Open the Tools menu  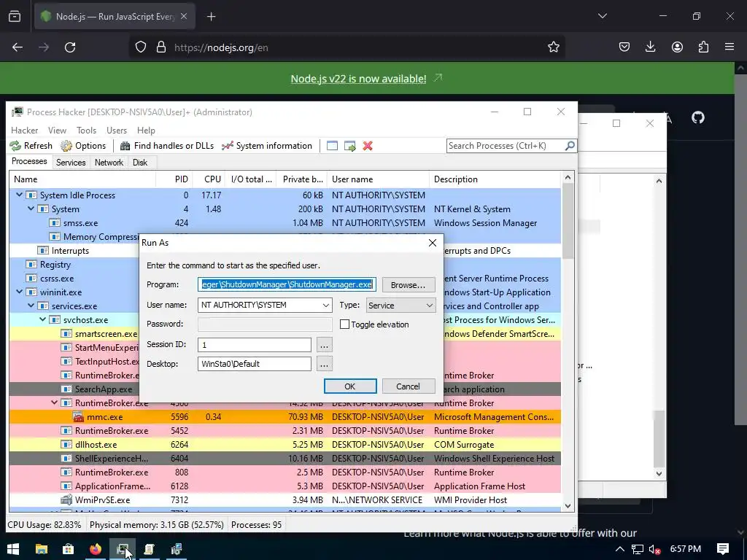(86, 130)
